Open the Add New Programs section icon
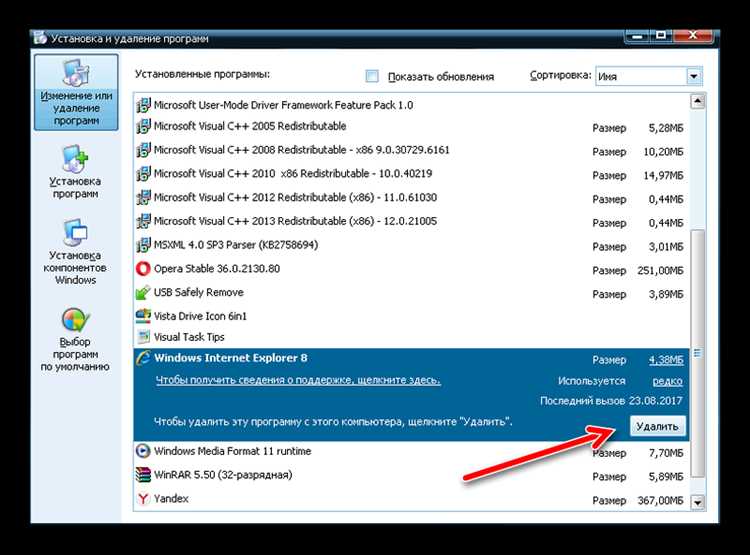750x555 pixels. pos(76,159)
